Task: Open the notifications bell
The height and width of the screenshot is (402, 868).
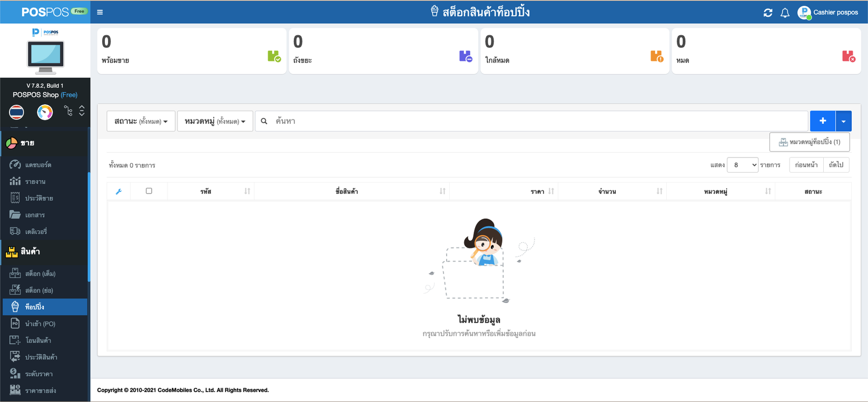Action: coord(785,13)
